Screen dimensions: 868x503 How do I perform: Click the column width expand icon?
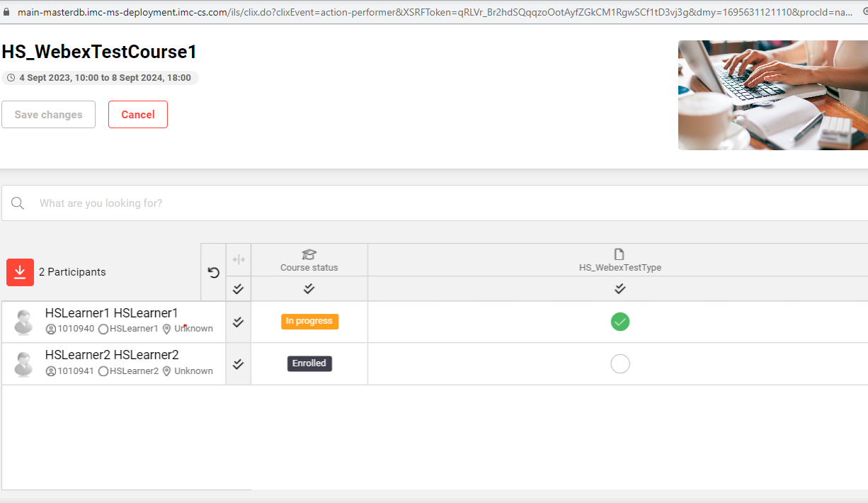point(239,259)
